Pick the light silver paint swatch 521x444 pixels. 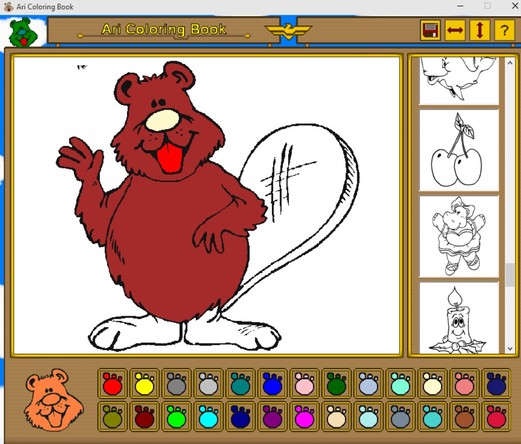[x=208, y=383]
